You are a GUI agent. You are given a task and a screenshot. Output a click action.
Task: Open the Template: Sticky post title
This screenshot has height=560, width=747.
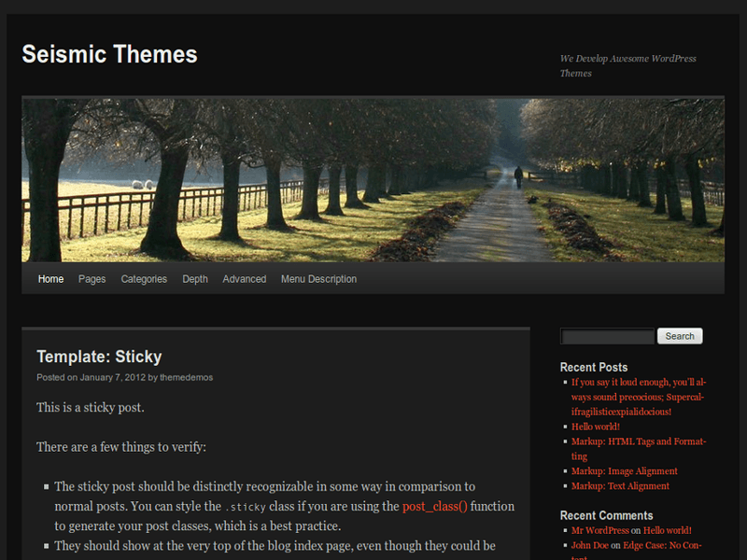99,357
